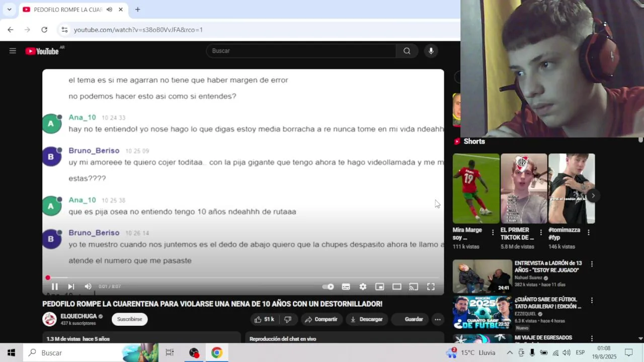Enable theater mode view
This screenshot has width=644, height=362.
click(x=397, y=287)
